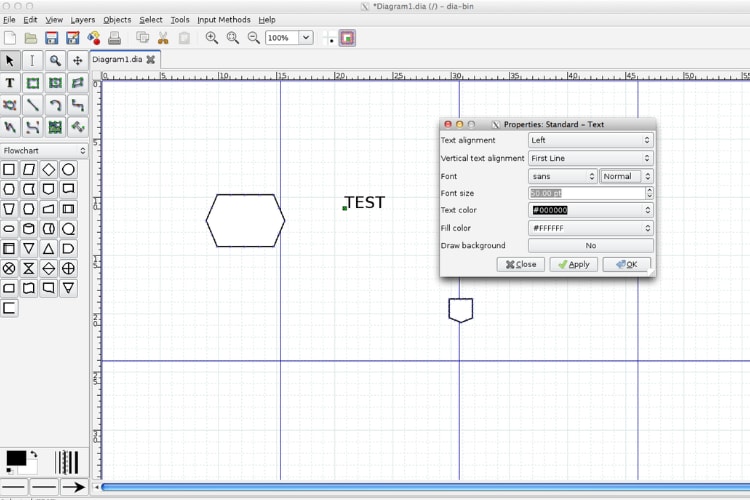Print the diagram with the printer icon
This screenshot has height=500, width=750.
tap(114, 38)
